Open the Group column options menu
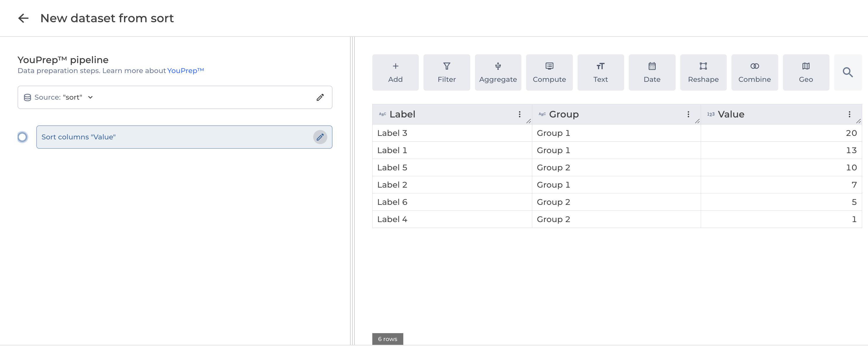 coord(688,115)
